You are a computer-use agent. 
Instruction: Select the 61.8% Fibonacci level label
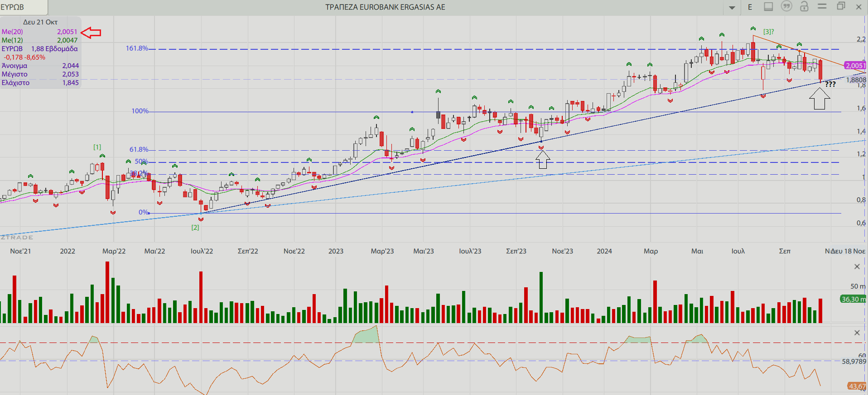tap(139, 149)
